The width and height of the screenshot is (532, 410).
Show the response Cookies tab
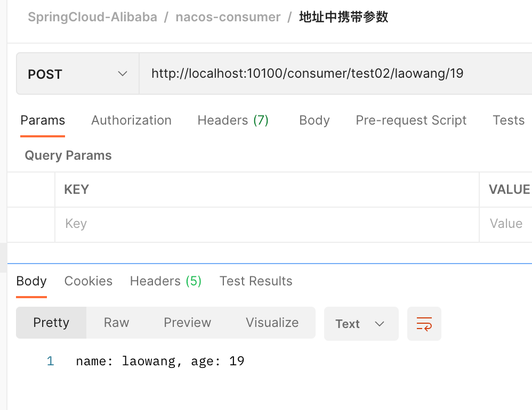point(88,281)
